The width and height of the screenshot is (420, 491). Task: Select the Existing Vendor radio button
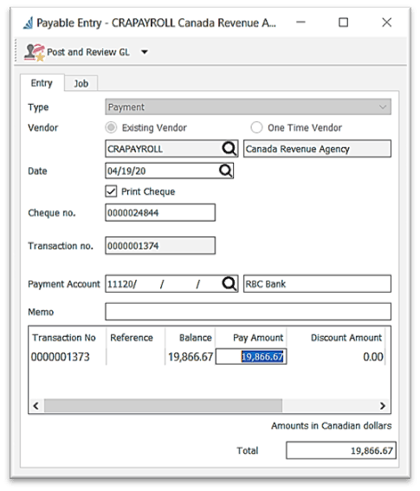tap(111, 127)
